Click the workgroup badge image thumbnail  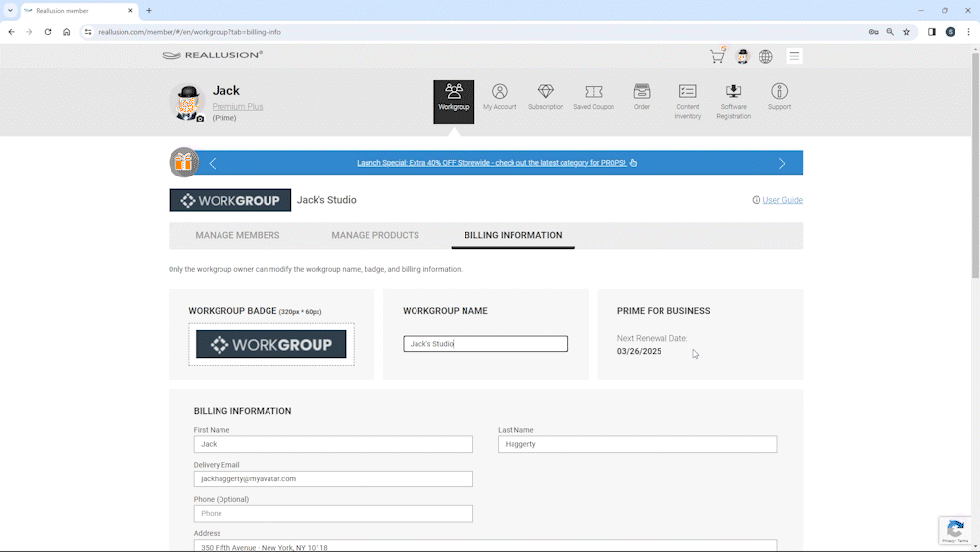click(x=271, y=344)
